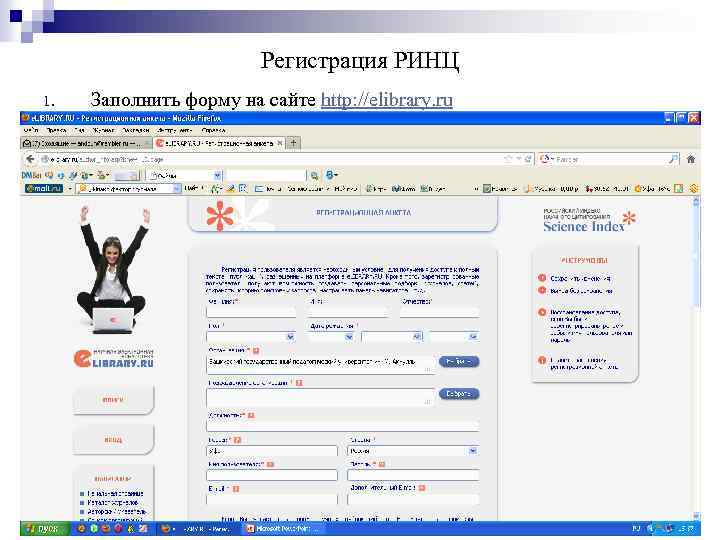Open the Закладки menu
The height and width of the screenshot is (540, 720).
tap(135, 130)
